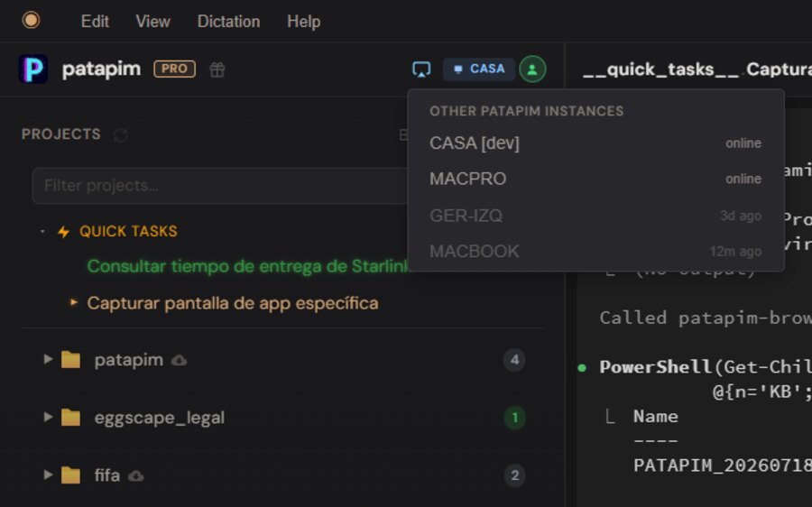The image size is (812, 507).
Task: Collapse the Quick Tasks section
Action: click(x=42, y=232)
